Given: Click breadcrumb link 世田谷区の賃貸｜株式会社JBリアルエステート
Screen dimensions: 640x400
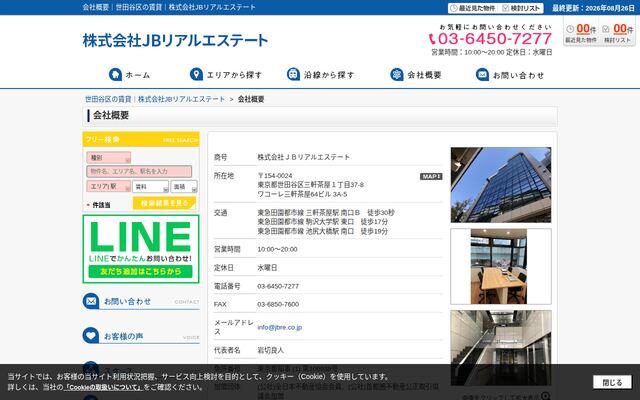Looking at the screenshot, I should click(x=155, y=99).
